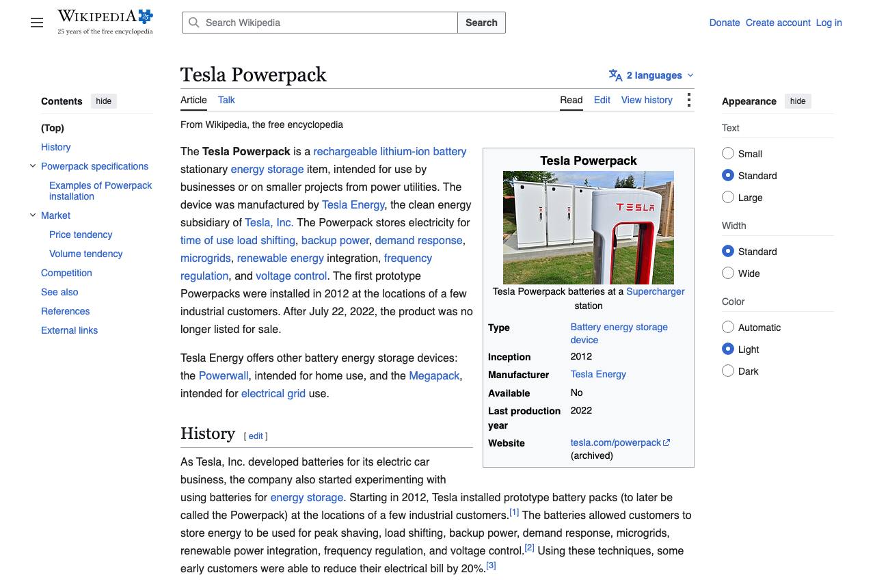Click the Log in link

coord(829,23)
